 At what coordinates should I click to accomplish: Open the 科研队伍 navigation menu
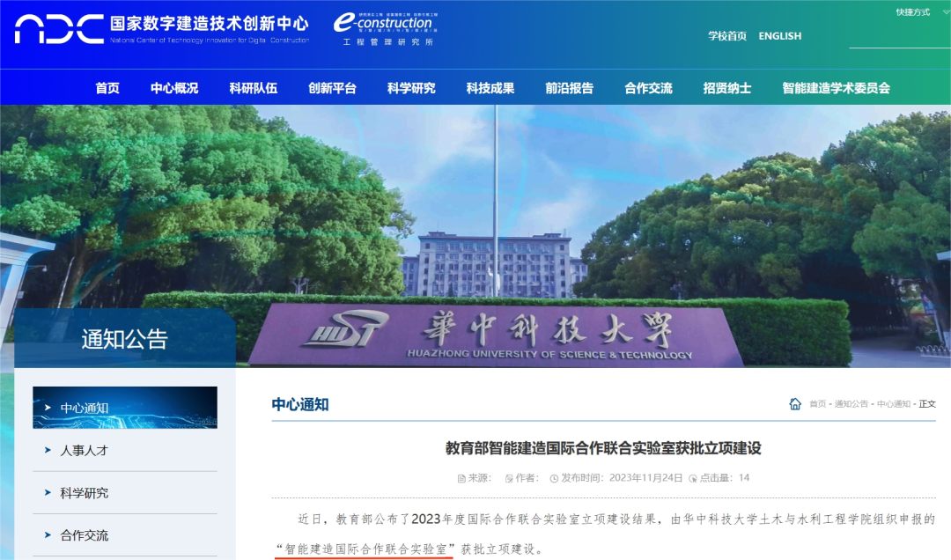(x=253, y=88)
